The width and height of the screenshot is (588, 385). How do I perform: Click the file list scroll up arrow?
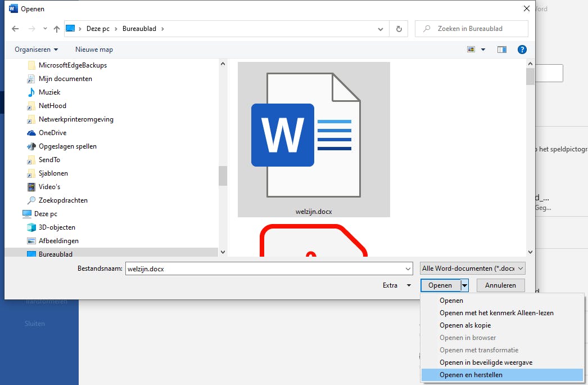point(530,64)
